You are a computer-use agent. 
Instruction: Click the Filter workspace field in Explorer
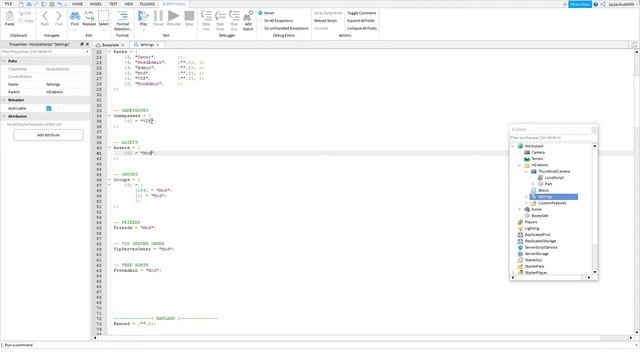click(553, 138)
